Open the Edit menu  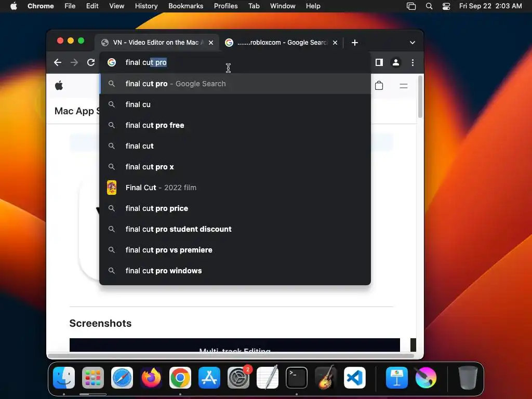(92, 6)
